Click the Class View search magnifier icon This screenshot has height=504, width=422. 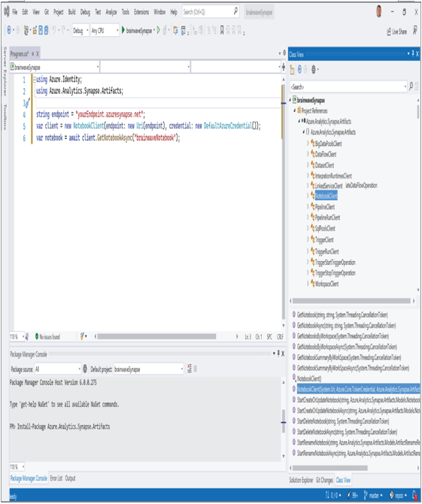(x=411, y=87)
